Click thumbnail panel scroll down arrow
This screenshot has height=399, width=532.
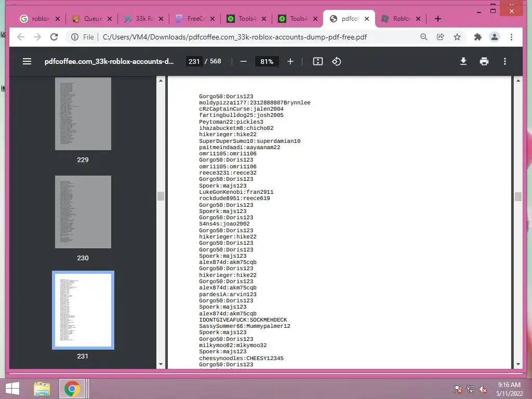[x=161, y=364]
